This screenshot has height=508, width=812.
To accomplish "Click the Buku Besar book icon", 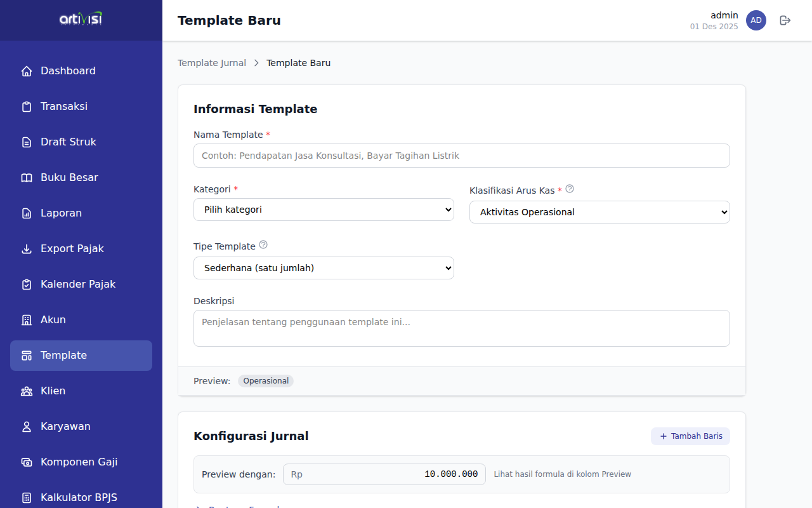I will [x=27, y=178].
